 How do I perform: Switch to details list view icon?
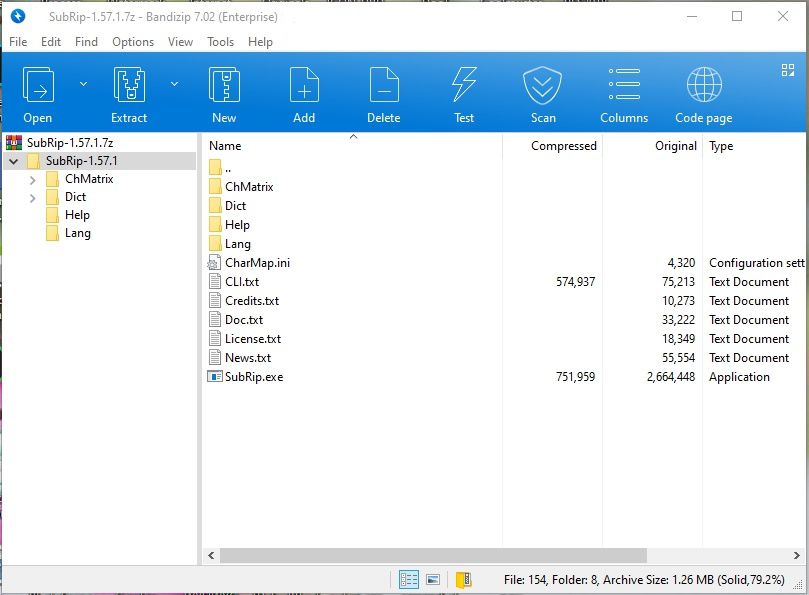point(409,580)
